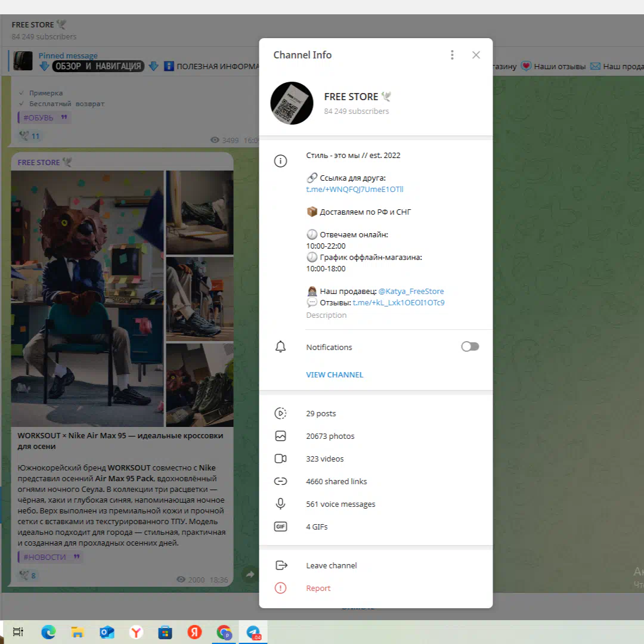
Task: Click the GIF icon
Action: pyautogui.click(x=280, y=527)
